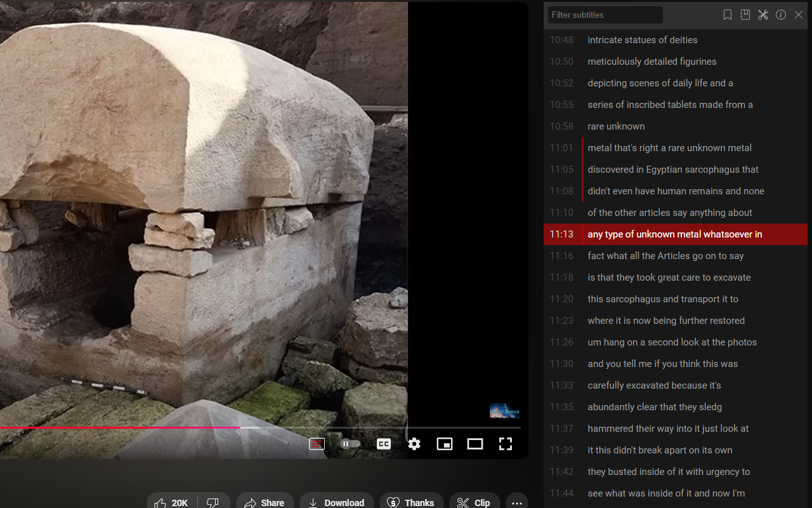Click the Filter subtitles search field
Image resolution: width=812 pixels, height=508 pixels.
click(x=605, y=15)
